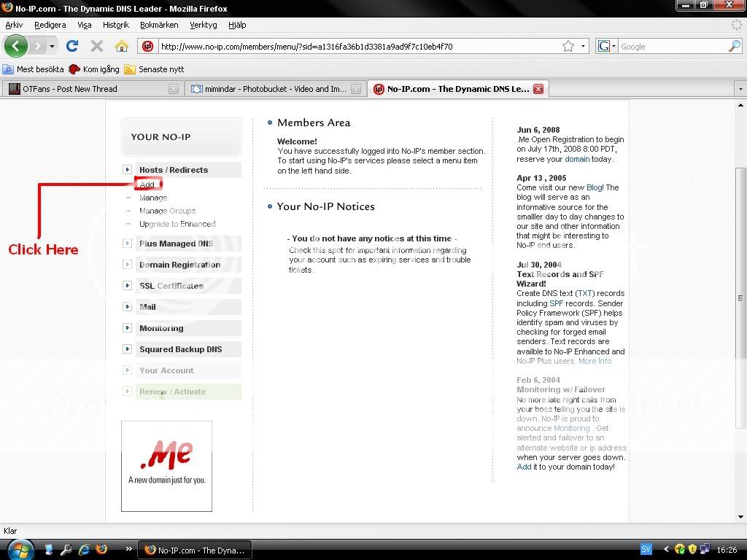The width and height of the screenshot is (747, 560).
Task: Open the Visa menu
Action: coord(85,25)
